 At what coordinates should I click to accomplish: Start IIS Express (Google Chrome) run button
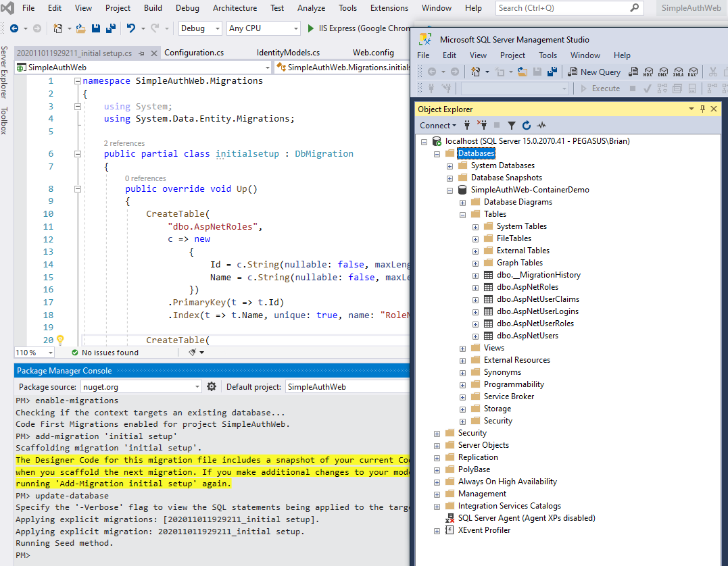358,28
